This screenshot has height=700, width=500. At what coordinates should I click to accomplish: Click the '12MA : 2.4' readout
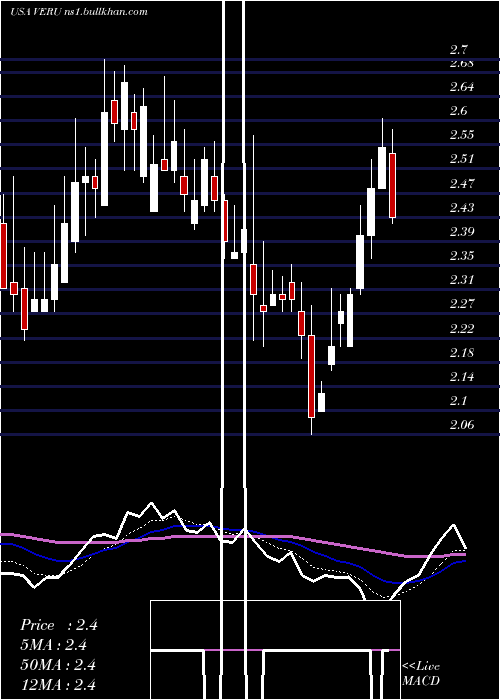pyautogui.click(x=58, y=684)
